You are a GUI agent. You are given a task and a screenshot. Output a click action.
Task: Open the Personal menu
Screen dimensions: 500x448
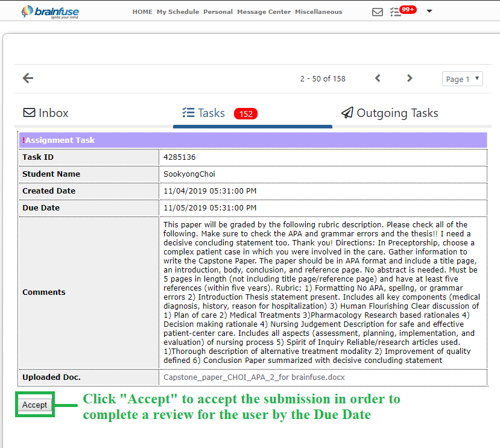coord(218,11)
